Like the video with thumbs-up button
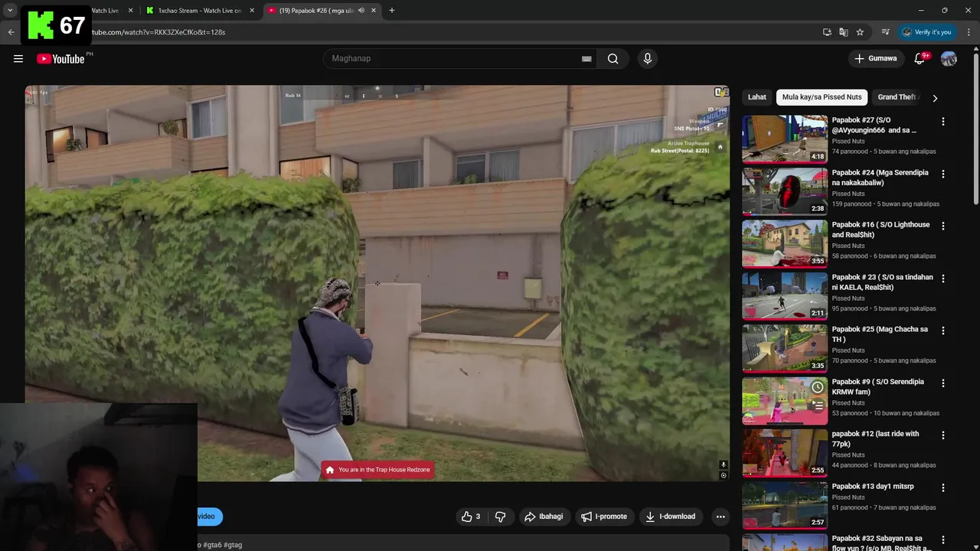Screen dimensions: 980x551 pos(471,517)
